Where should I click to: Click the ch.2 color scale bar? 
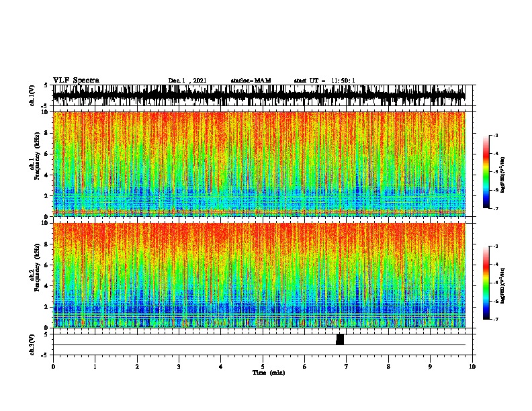(486, 283)
